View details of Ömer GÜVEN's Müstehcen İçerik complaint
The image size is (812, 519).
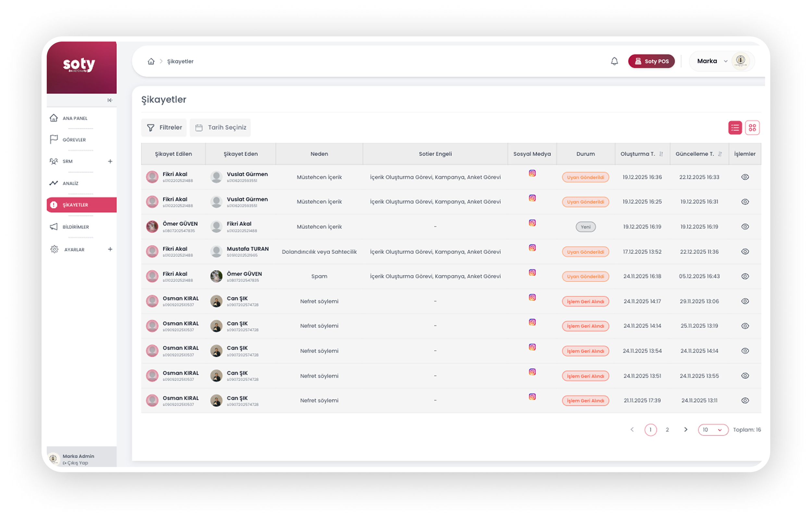point(745,226)
